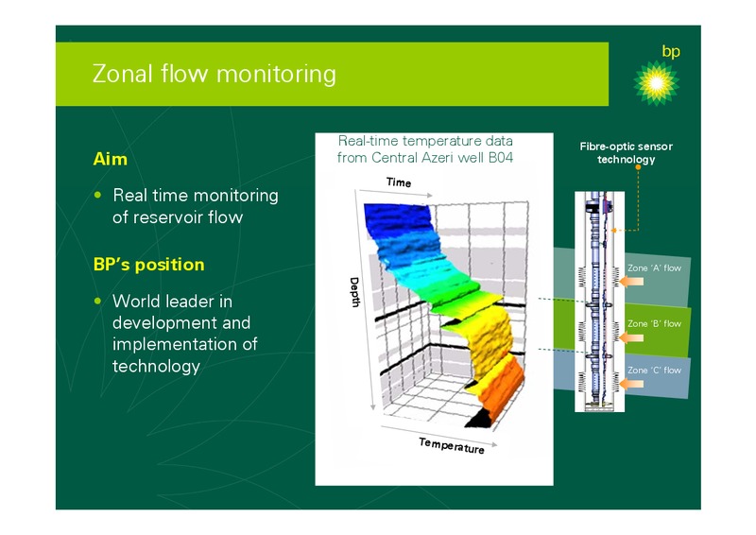The image size is (756, 535).
Task: Click the Zone 'C' flow label
Action: click(x=654, y=371)
